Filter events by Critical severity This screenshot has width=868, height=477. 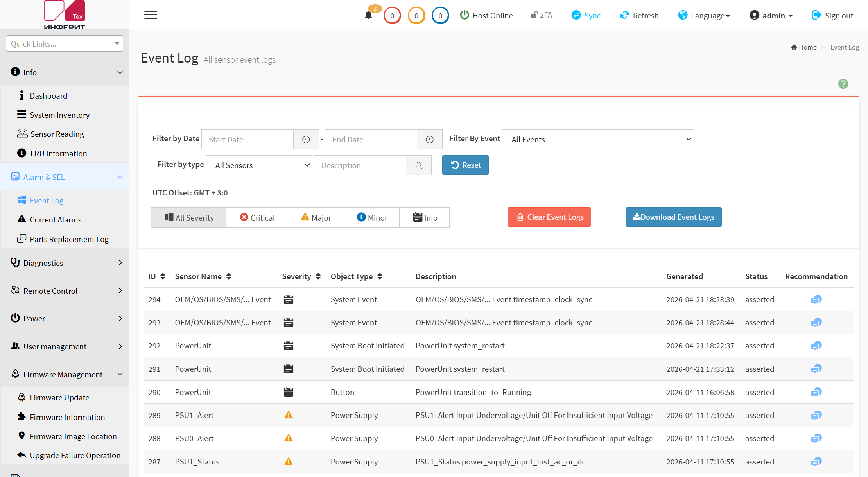[x=257, y=217]
